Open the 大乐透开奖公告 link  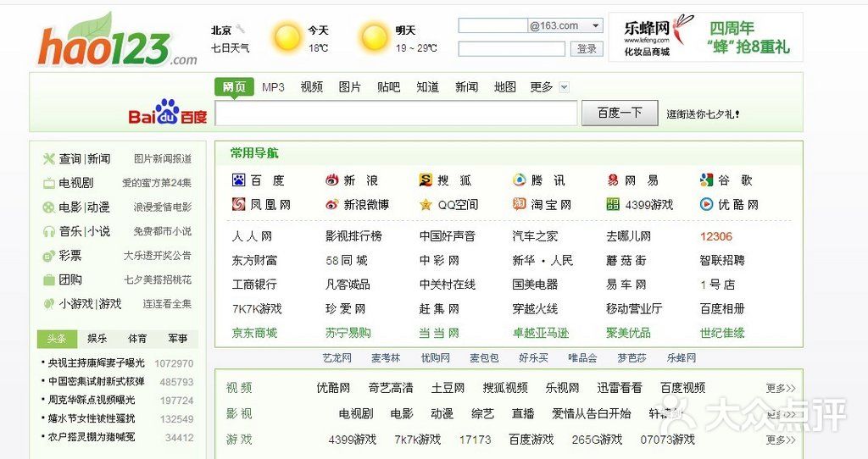click(x=157, y=256)
